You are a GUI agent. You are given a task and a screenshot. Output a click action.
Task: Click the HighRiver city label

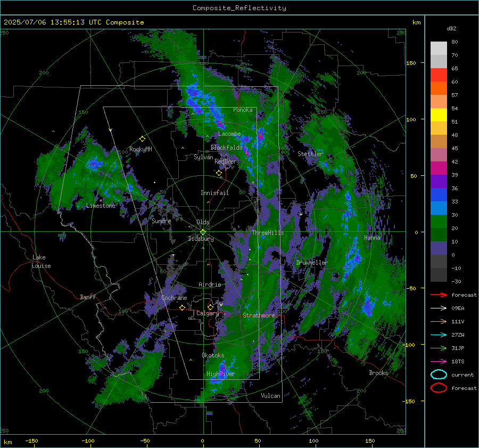point(220,374)
